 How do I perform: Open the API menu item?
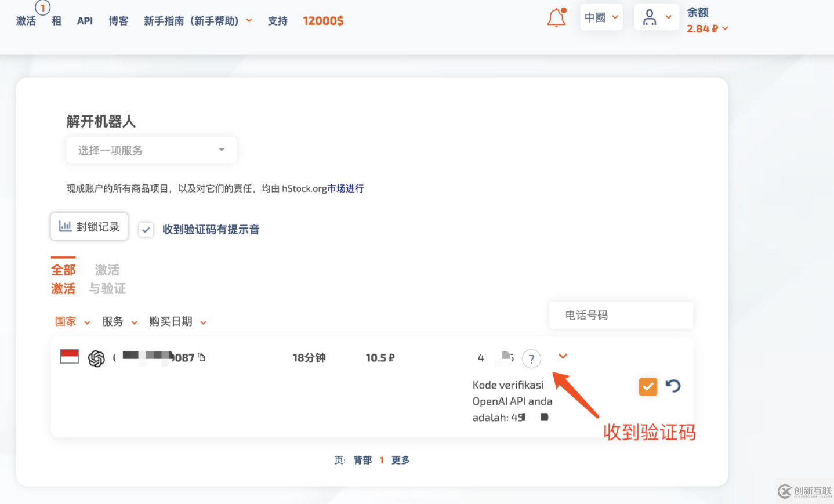click(85, 21)
